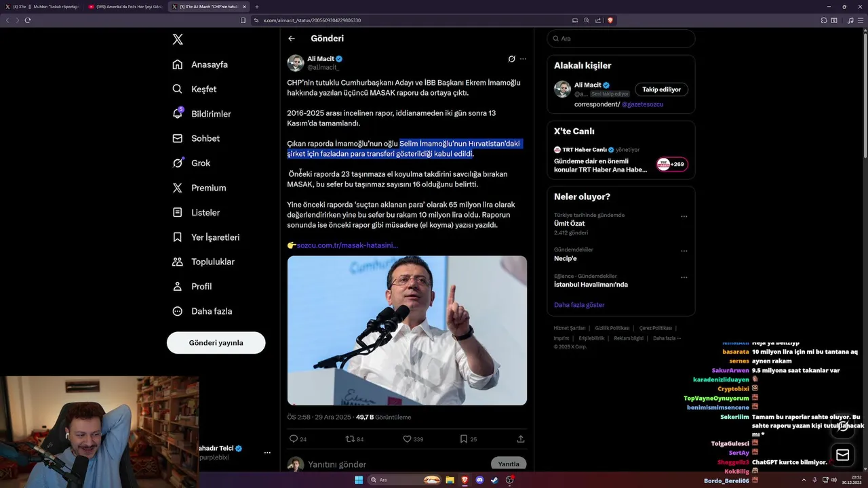868x488 pixels.
Task: Bookmark this page in the address bar
Action: click(243, 20)
